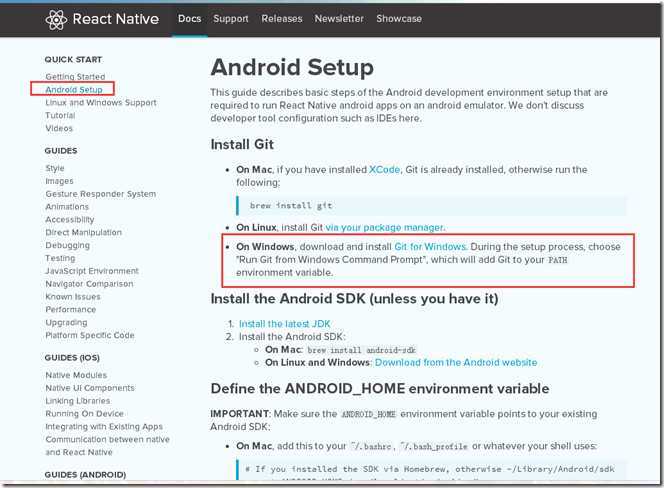Open the Debugging guide
This screenshot has width=664, height=488.
[67, 245]
